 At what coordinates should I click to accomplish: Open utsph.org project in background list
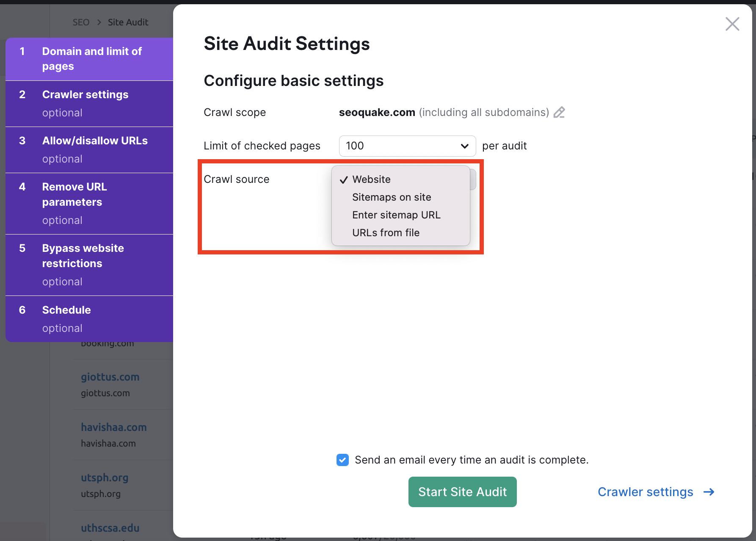pos(105,478)
